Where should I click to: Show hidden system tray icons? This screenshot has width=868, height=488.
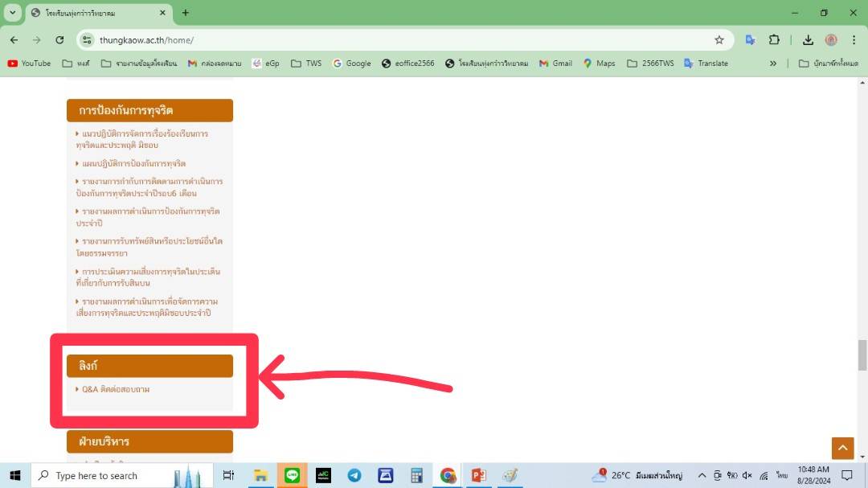702,475
